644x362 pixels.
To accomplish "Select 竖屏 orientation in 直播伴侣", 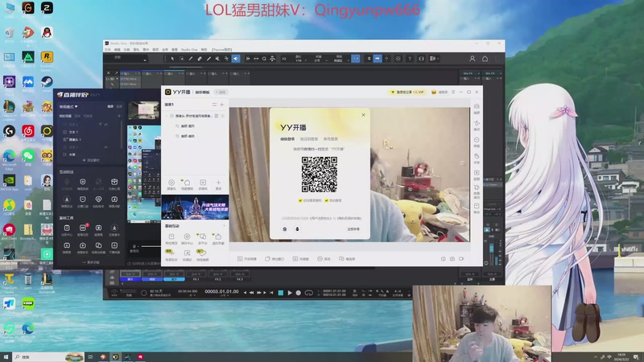I will pos(119,107).
